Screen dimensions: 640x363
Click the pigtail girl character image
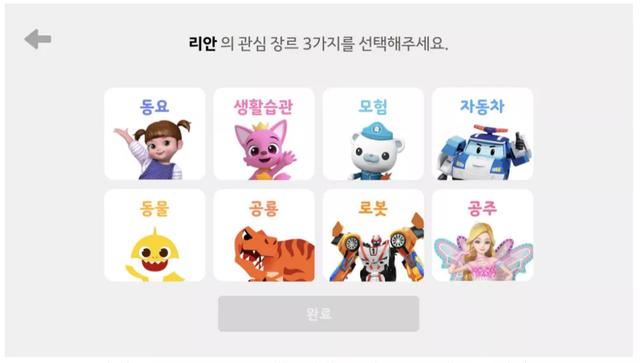coord(153,149)
